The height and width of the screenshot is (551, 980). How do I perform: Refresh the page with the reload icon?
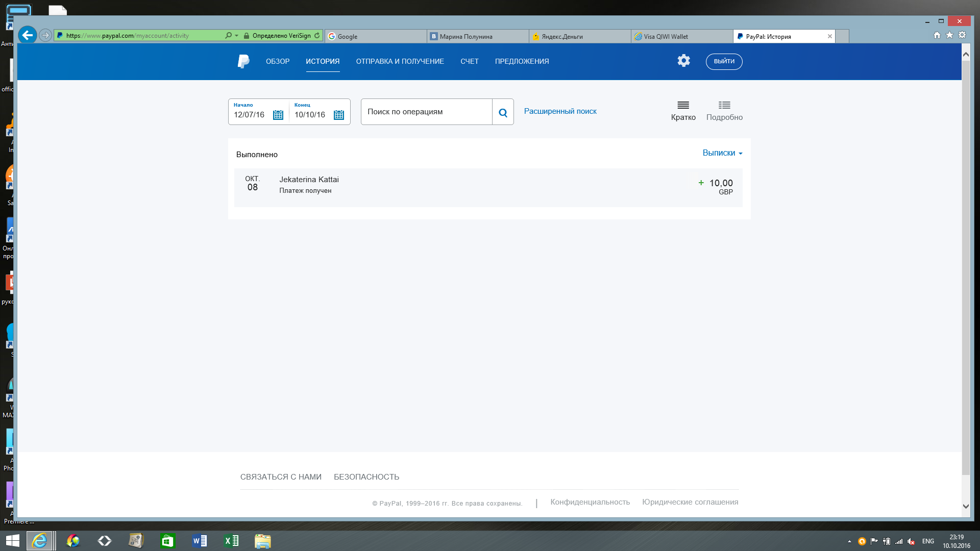click(317, 36)
